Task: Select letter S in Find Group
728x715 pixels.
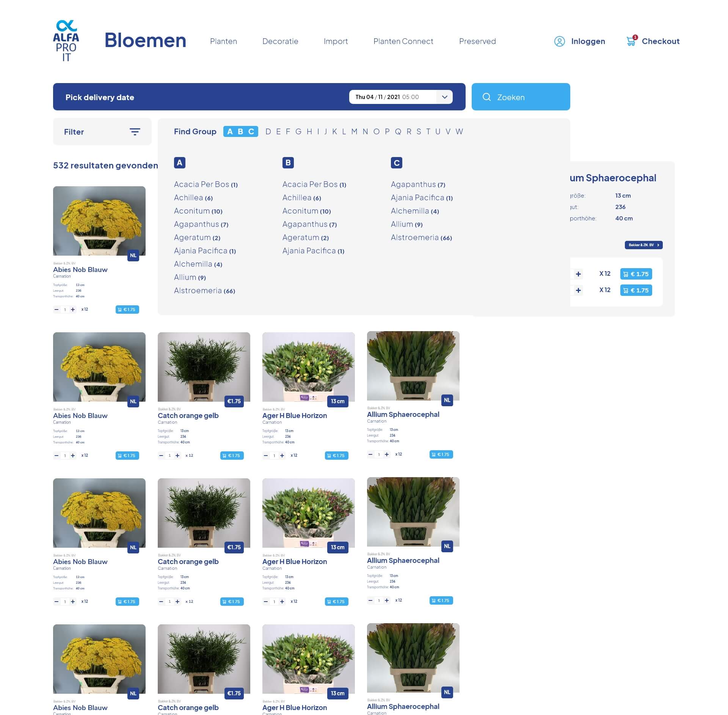Action: pyautogui.click(x=419, y=132)
